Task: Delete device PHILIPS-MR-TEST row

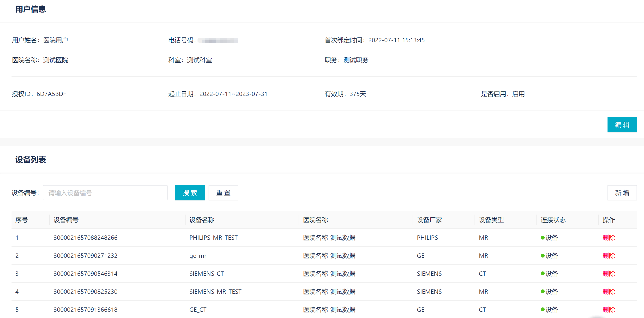Action: pos(608,238)
